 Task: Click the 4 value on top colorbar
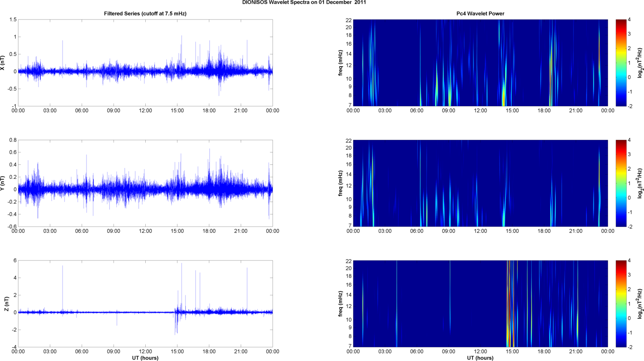(x=629, y=20)
